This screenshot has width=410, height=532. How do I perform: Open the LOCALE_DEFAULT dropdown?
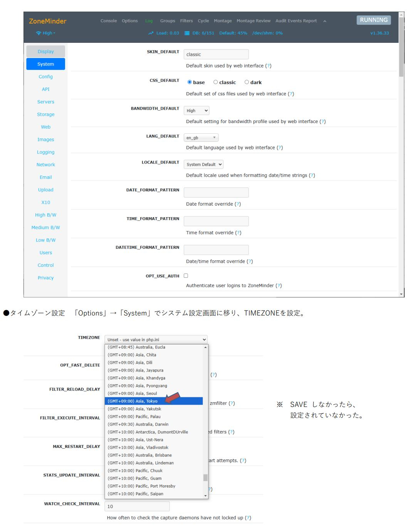click(x=203, y=164)
